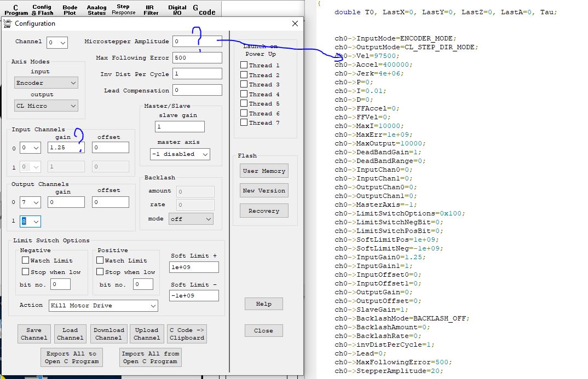The height and width of the screenshot is (379, 588).
Task: Click the Configuration window title icon
Action: pyautogui.click(x=8, y=24)
